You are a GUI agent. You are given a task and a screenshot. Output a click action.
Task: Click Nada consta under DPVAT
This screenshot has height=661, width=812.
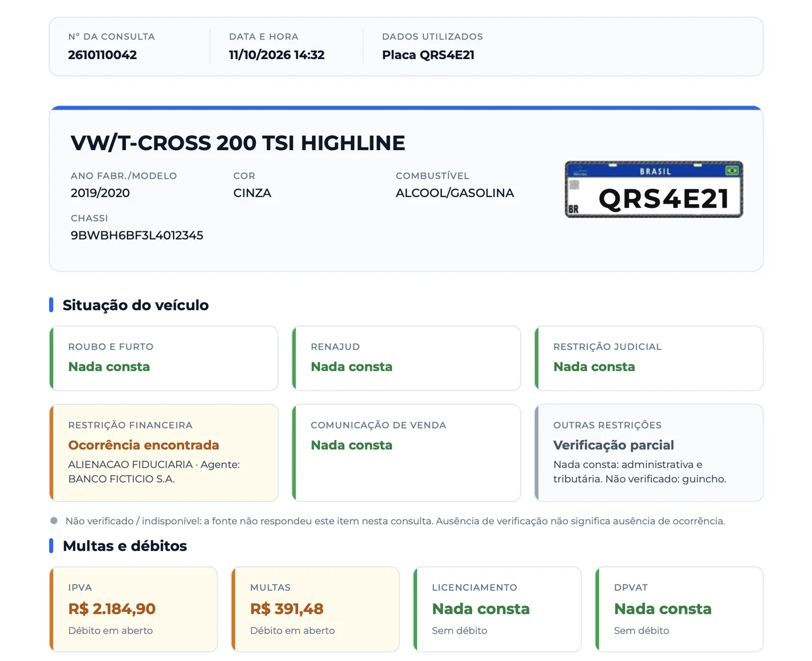click(x=663, y=609)
